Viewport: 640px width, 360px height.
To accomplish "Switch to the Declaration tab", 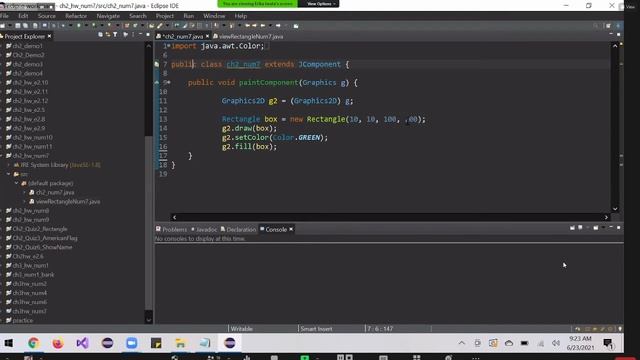I will [238, 229].
